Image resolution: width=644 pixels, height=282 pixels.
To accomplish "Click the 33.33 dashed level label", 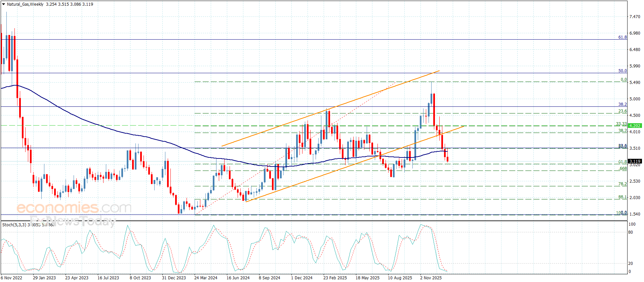I will click(621, 124).
